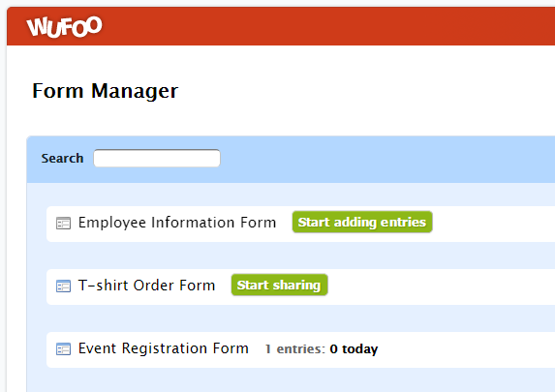The image size is (555, 392).
Task: Click the Search label text
Action: 62,158
